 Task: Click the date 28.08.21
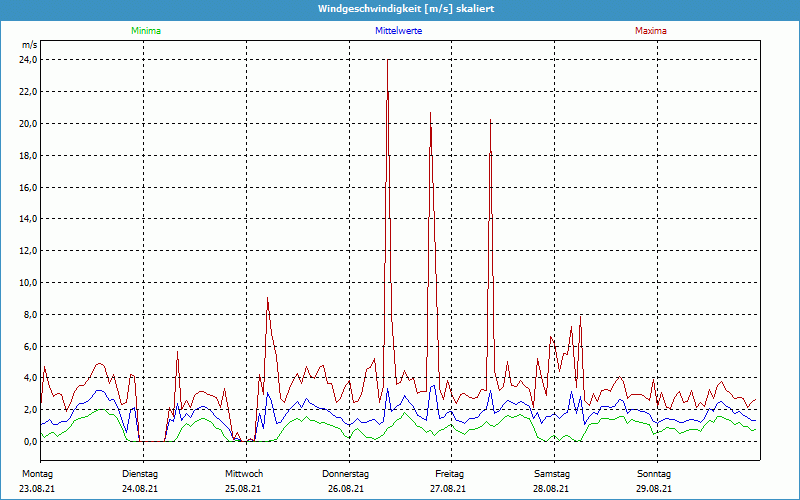click(551, 489)
